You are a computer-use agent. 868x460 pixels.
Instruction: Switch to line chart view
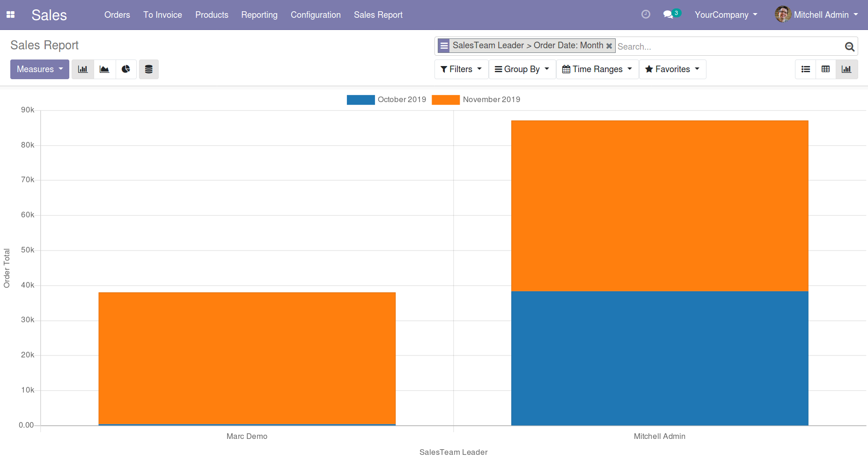pos(104,69)
